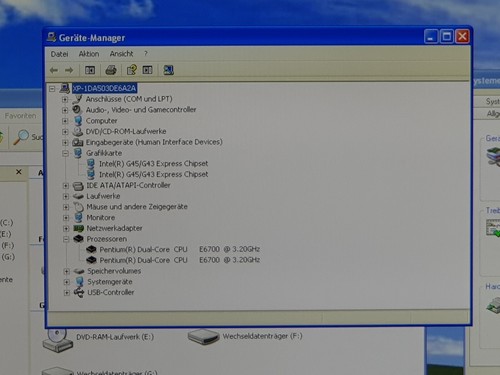This screenshot has width=500, height=375.
Task: Expand the Audio-, Video- und Gamecontroller node
Action: click(x=65, y=110)
